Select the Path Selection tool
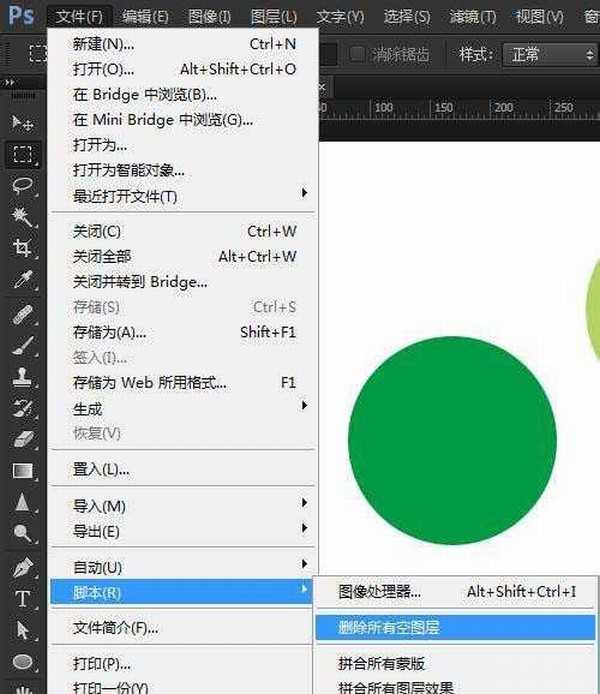The width and height of the screenshot is (600, 694). tap(22, 630)
